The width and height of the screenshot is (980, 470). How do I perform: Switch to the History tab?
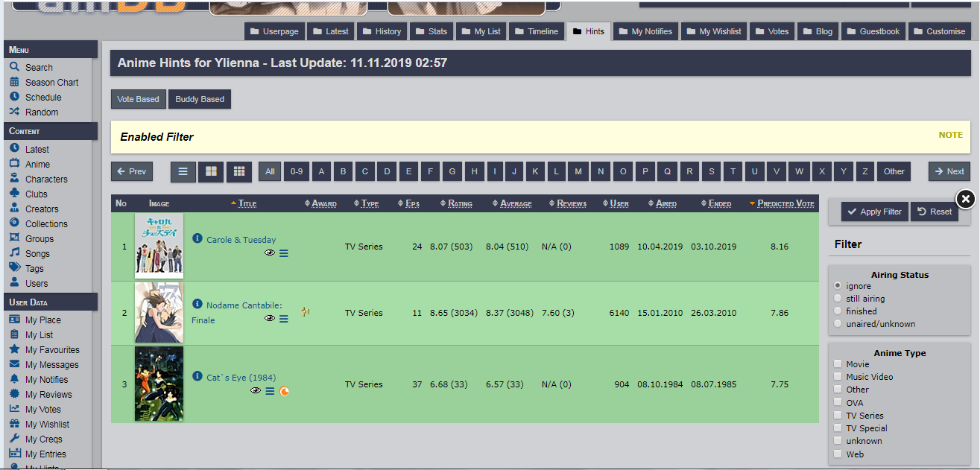pyautogui.click(x=381, y=31)
